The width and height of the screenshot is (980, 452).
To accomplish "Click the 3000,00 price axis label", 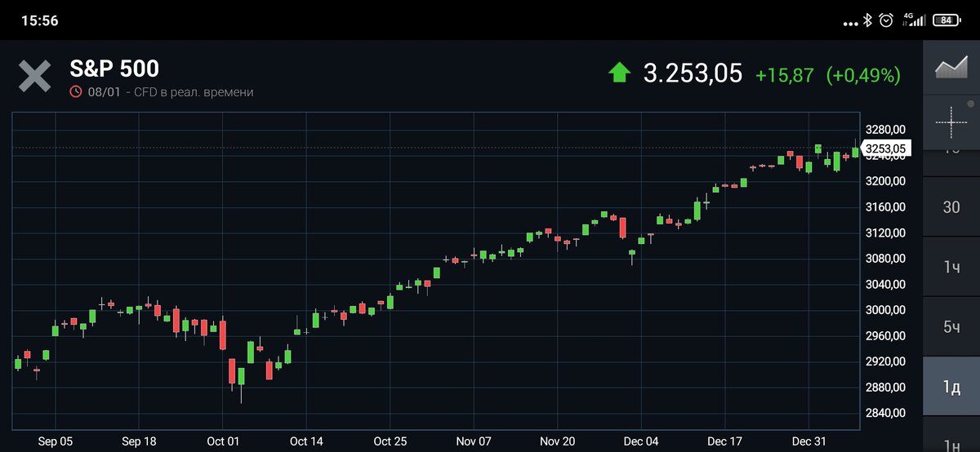I will coord(885,310).
